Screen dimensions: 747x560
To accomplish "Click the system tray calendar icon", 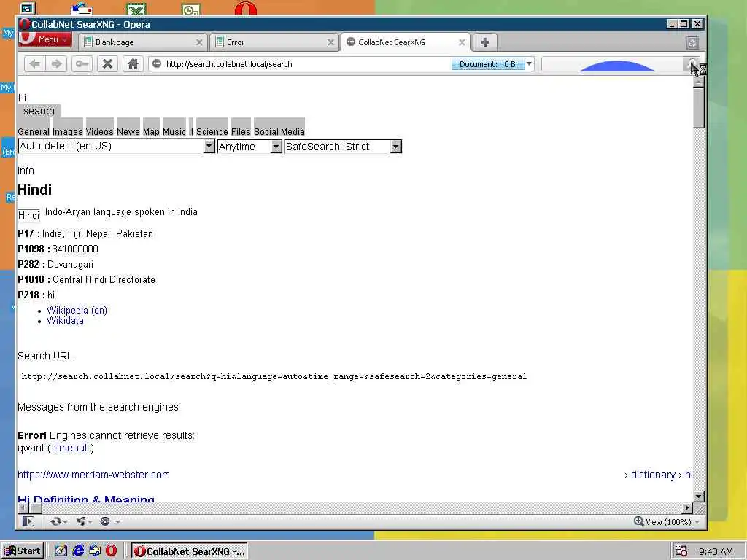I will (681, 551).
